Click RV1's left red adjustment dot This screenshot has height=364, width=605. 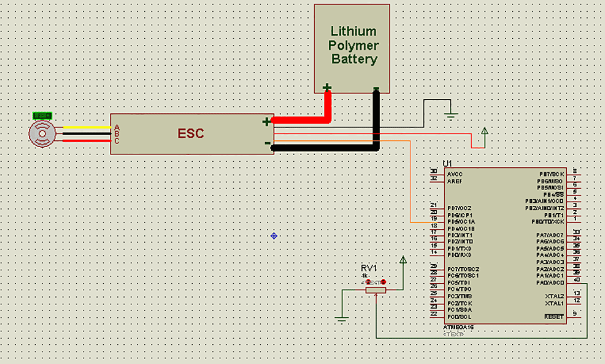tap(368, 282)
